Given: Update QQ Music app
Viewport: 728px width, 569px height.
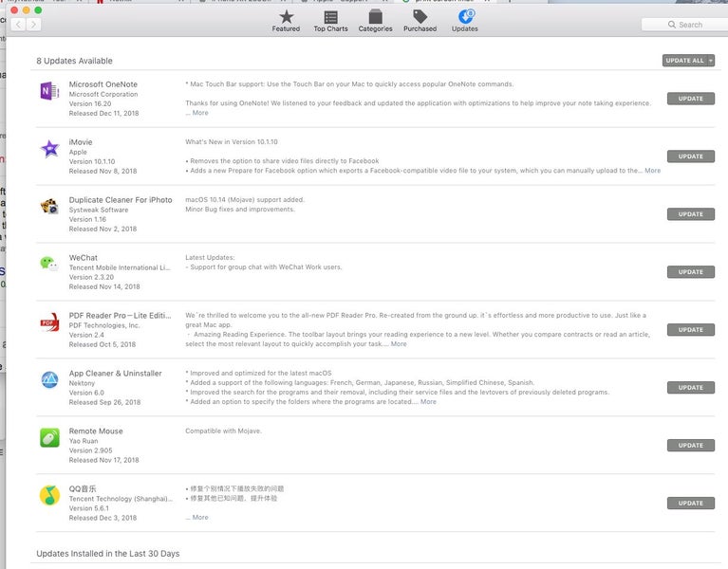Looking at the screenshot, I should click(x=690, y=504).
